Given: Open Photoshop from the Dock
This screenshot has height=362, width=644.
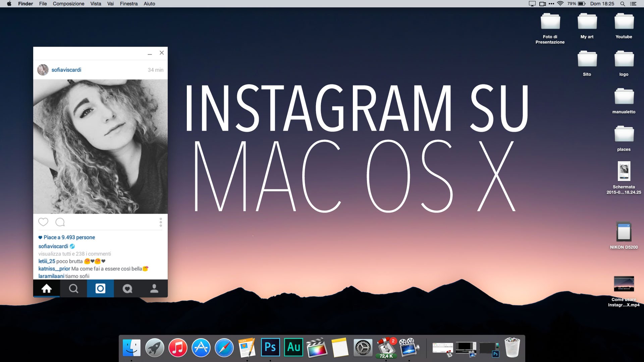Looking at the screenshot, I should pyautogui.click(x=271, y=347).
